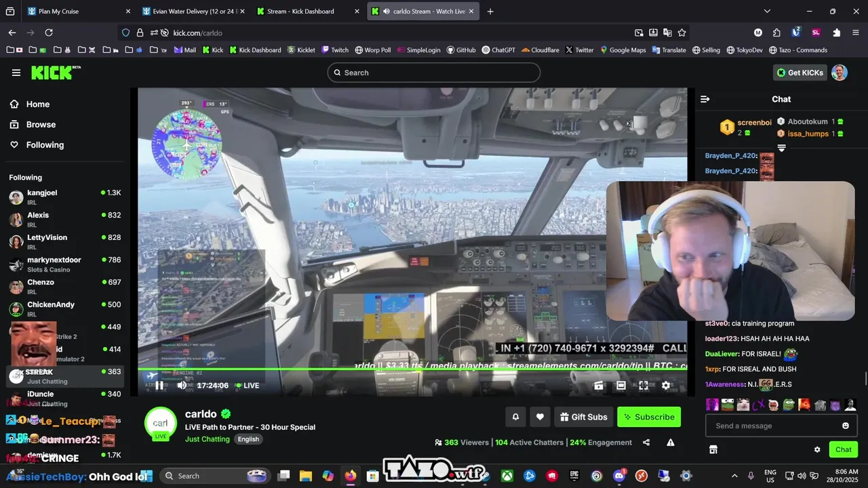Image resolution: width=868 pixels, height=488 pixels.
Task: Seek on the stream progress bar
Action: click(412, 369)
